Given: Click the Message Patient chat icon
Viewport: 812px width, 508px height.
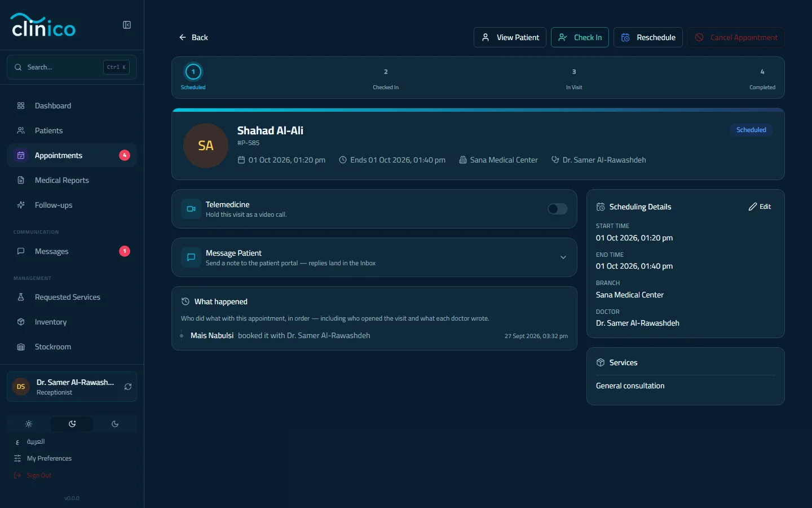Looking at the screenshot, I should 191,257.
